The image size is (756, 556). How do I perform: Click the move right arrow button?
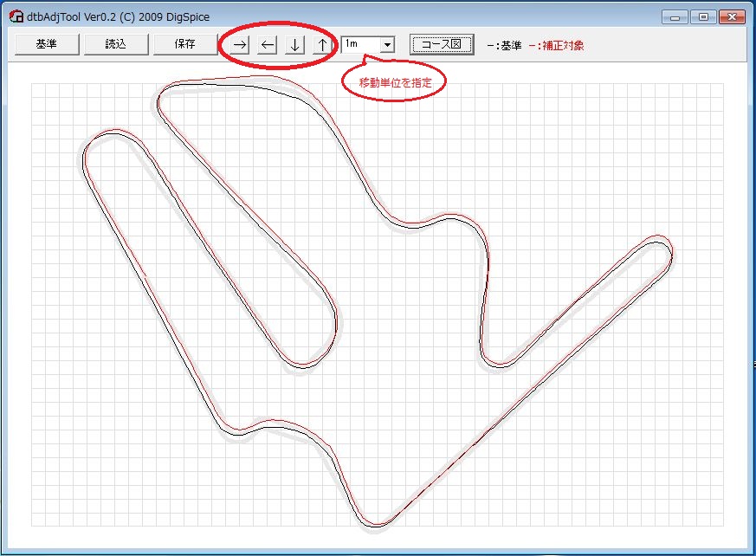(240, 45)
